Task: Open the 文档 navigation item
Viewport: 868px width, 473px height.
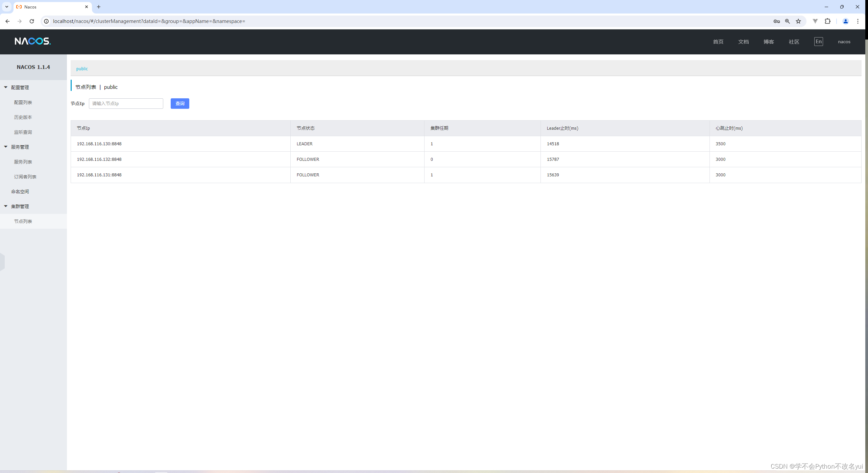Action: coord(743,41)
